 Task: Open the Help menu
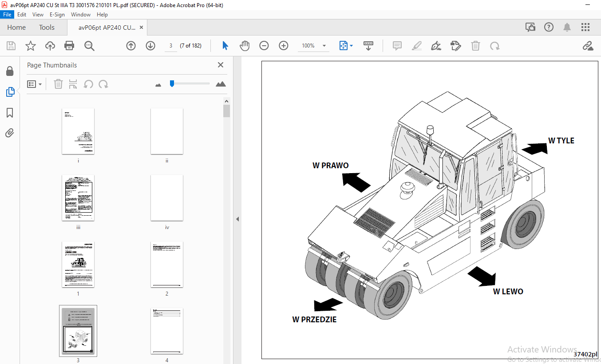(x=102, y=15)
